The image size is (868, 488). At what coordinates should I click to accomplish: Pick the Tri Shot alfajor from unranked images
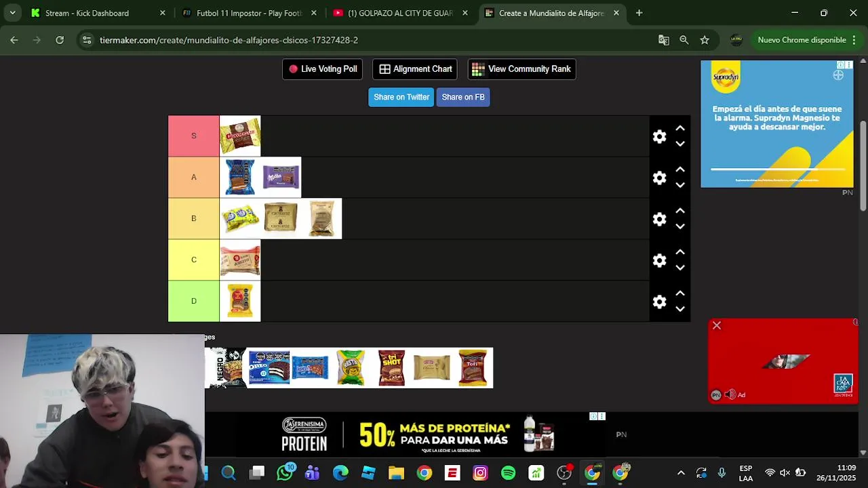pyautogui.click(x=391, y=368)
